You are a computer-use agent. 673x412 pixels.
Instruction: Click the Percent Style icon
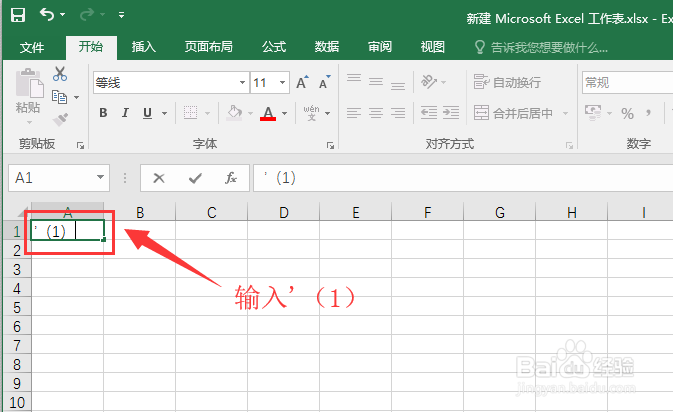tap(627, 114)
